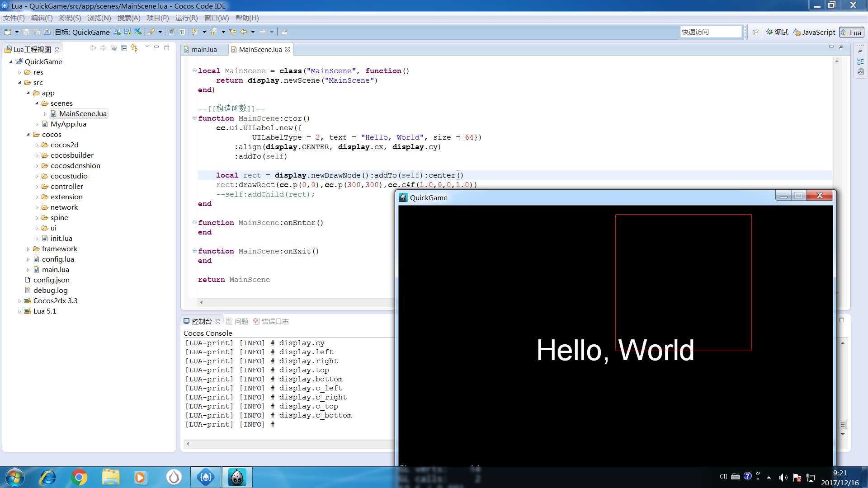The image size is (868, 488).
Task: Open the 运行(R) menu
Action: [x=186, y=18]
